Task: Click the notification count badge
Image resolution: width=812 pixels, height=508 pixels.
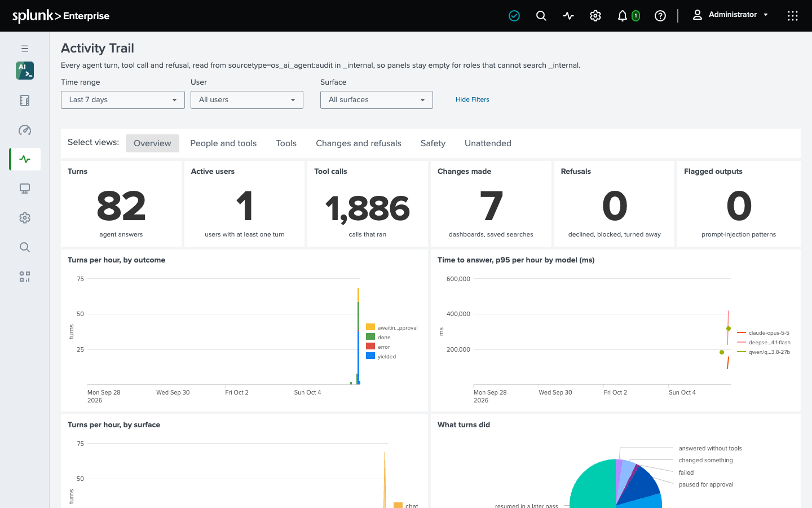Action: (636, 16)
